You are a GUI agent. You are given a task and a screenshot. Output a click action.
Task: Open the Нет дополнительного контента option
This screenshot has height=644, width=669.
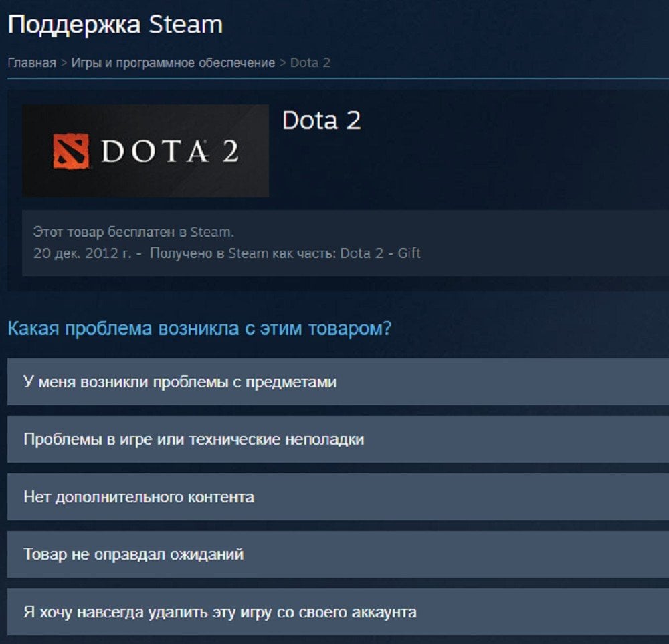(338, 497)
